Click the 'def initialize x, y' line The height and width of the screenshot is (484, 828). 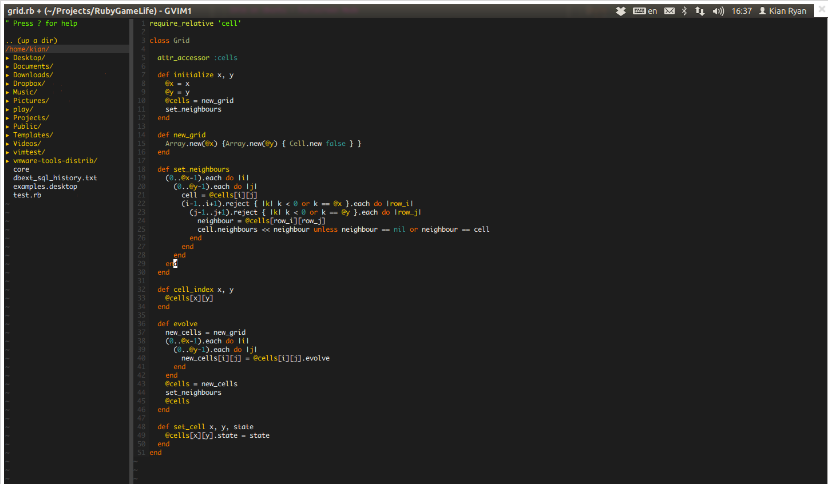pyautogui.click(x=195, y=75)
